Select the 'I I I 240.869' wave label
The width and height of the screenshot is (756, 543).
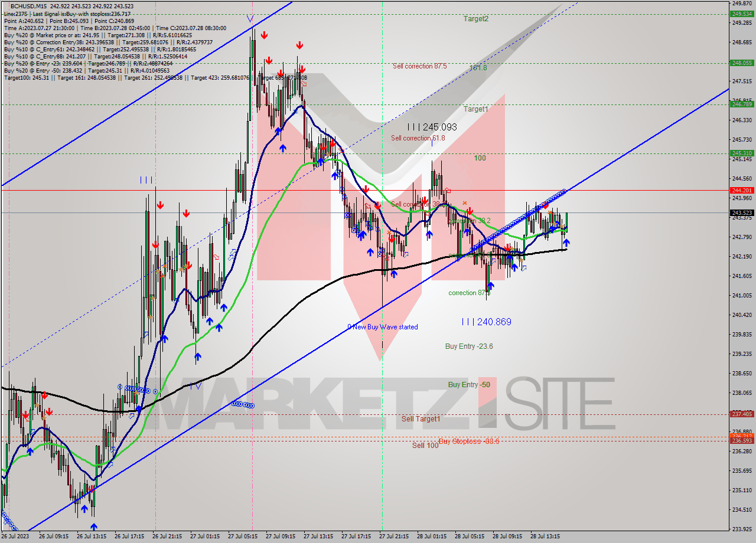486,322
